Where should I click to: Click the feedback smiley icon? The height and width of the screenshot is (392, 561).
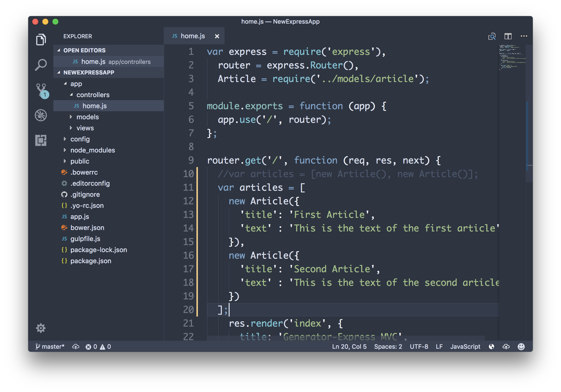521,346
